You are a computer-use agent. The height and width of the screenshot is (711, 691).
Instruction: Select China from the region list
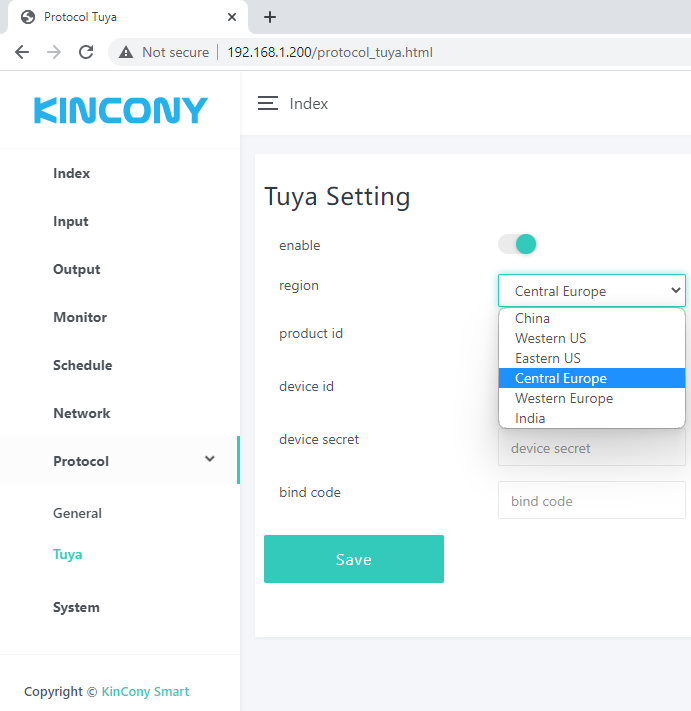point(532,318)
